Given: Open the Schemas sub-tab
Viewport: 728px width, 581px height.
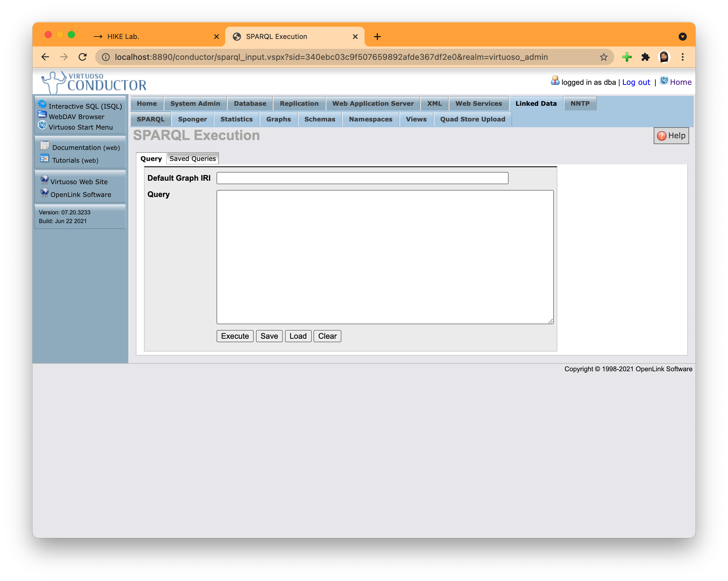Looking at the screenshot, I should (x=319, y=119).
